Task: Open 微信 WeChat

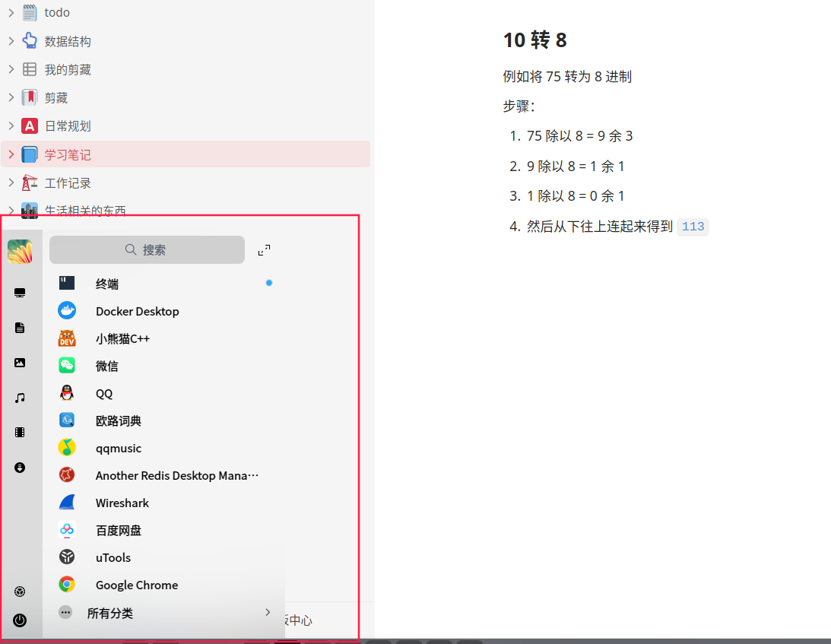Action: (x=107, y=366)
